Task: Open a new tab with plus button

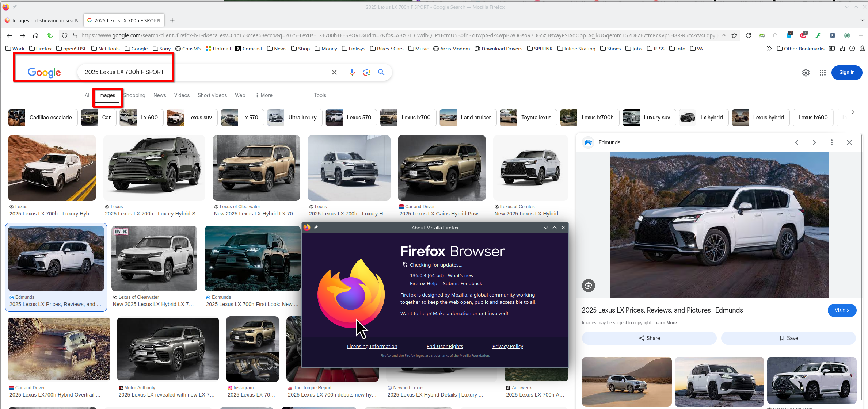Action: pyautogui.click(x=172, y=20)
